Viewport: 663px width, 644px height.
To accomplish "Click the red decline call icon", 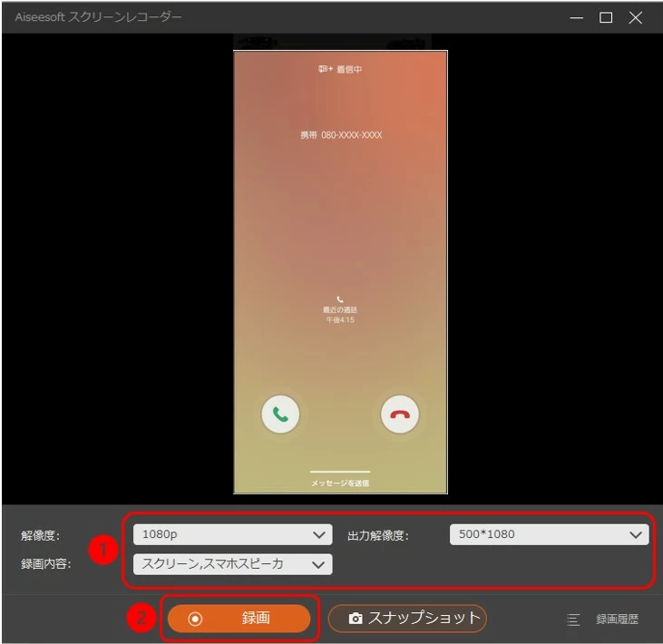I will click(x=400, y=415).
